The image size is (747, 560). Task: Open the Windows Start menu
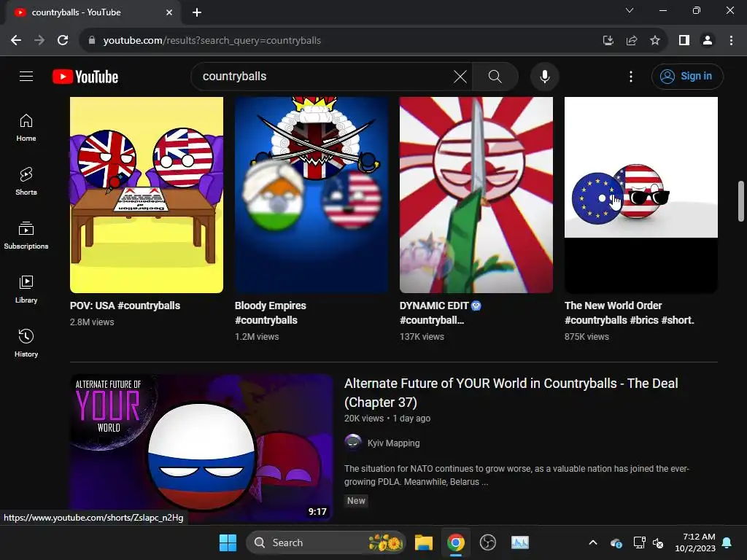[x=228, y=542]
